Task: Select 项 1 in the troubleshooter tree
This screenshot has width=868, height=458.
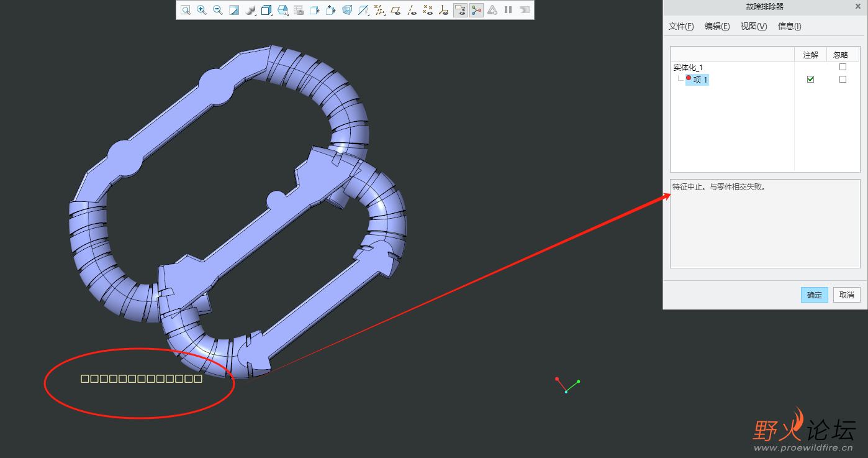Action: (x=697, y=80)
